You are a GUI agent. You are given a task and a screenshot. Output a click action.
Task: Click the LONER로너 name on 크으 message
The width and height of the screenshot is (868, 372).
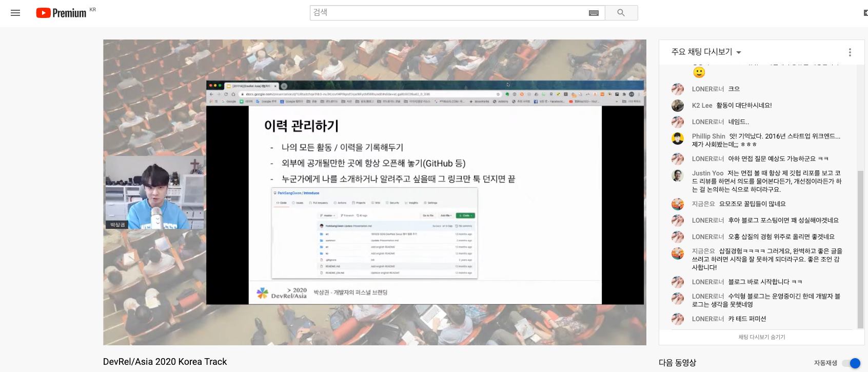coord(707,89)
